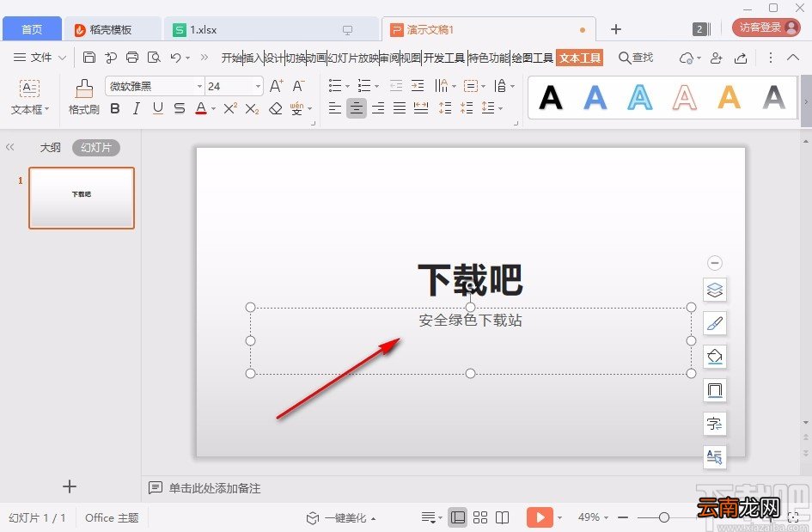812x532 pixels.
Task: Collapse floating sidebar with minus icon
Action: click(715, 263)
